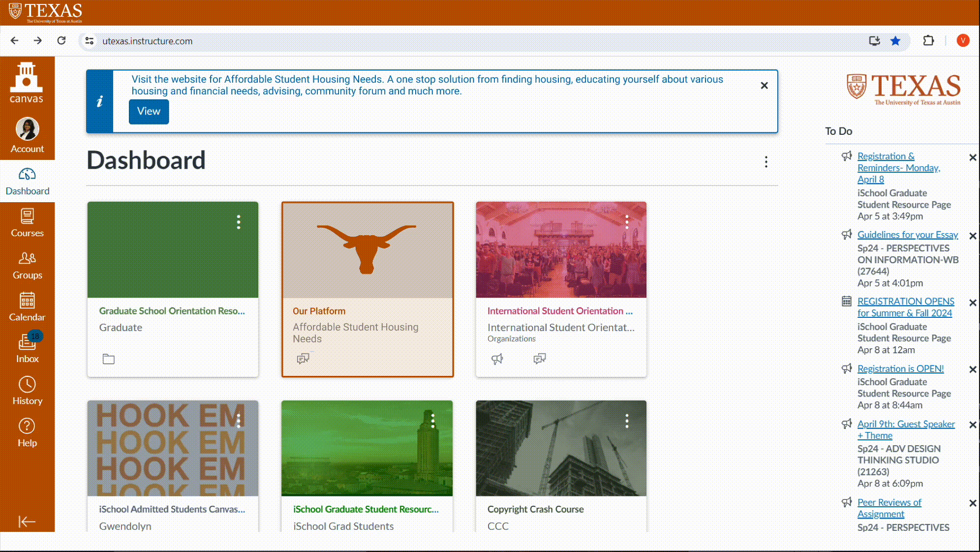Open options on iSchool Graduate Student Resource card

432,421
